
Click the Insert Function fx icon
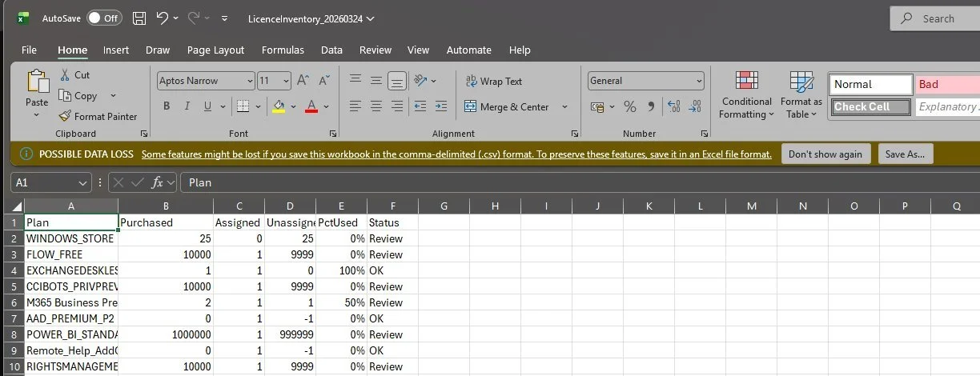pos(158,182)
